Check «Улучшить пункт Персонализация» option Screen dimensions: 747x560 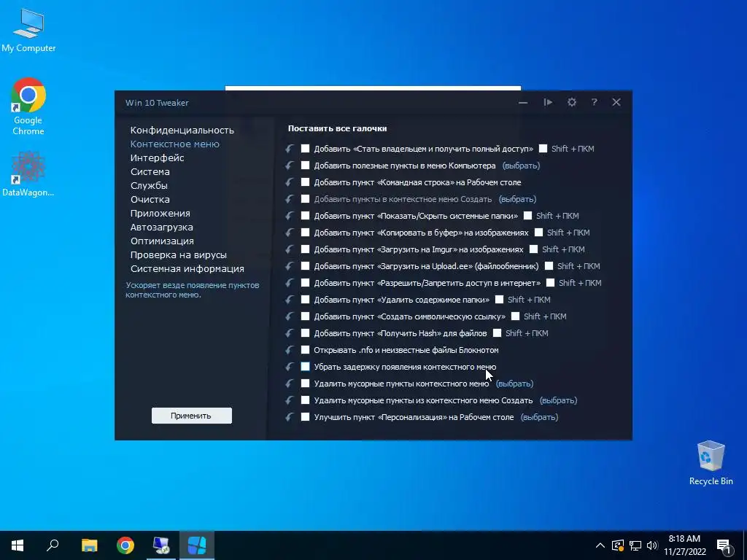pos(306,416)
